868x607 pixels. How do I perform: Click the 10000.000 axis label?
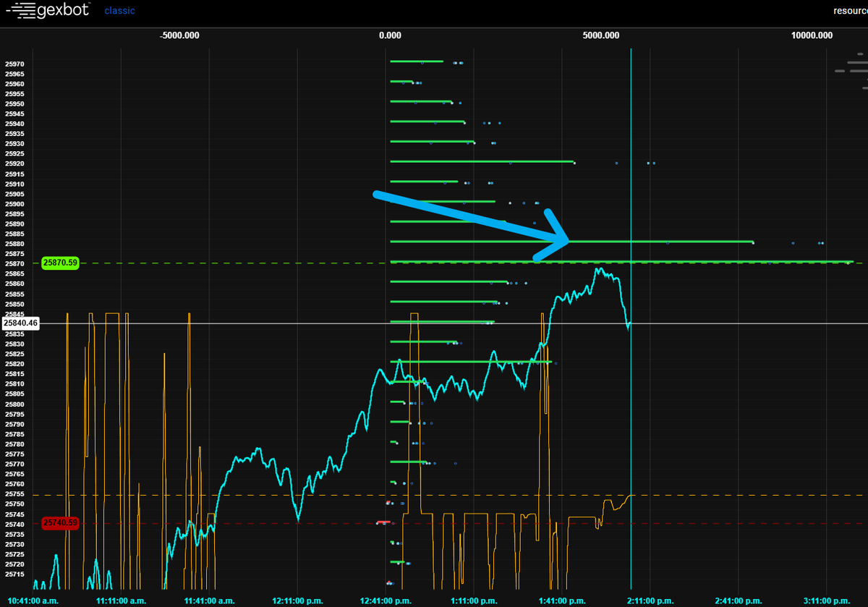point(811,35)
